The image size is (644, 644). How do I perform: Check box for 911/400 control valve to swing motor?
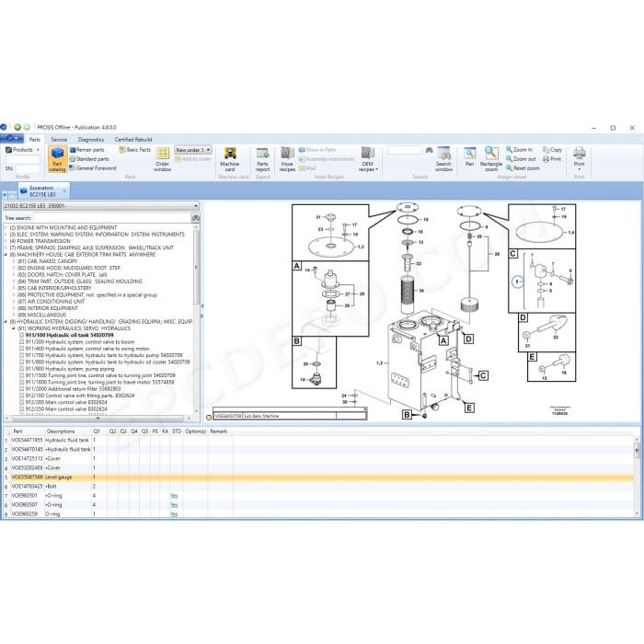pos(22,349)
